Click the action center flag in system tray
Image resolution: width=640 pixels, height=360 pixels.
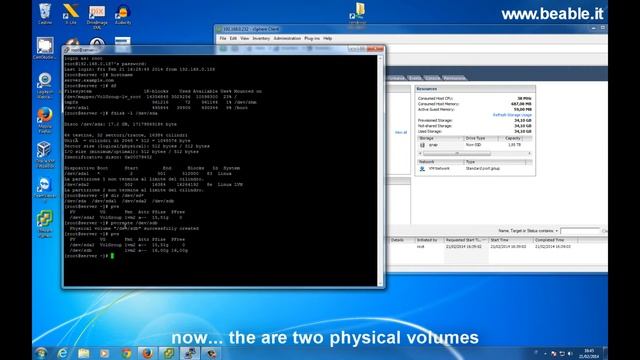pyautogui.click(x=554, y=353)
